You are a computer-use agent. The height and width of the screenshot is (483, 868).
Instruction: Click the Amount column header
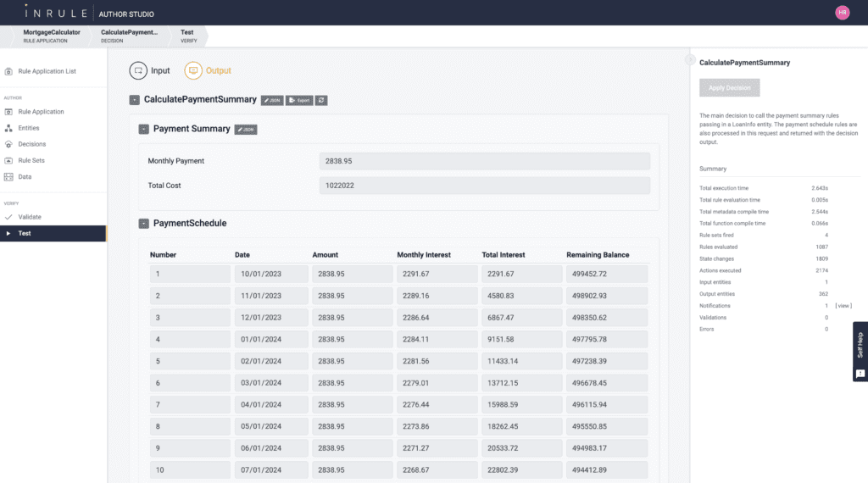pyautogui.click(x=325, y=255)
